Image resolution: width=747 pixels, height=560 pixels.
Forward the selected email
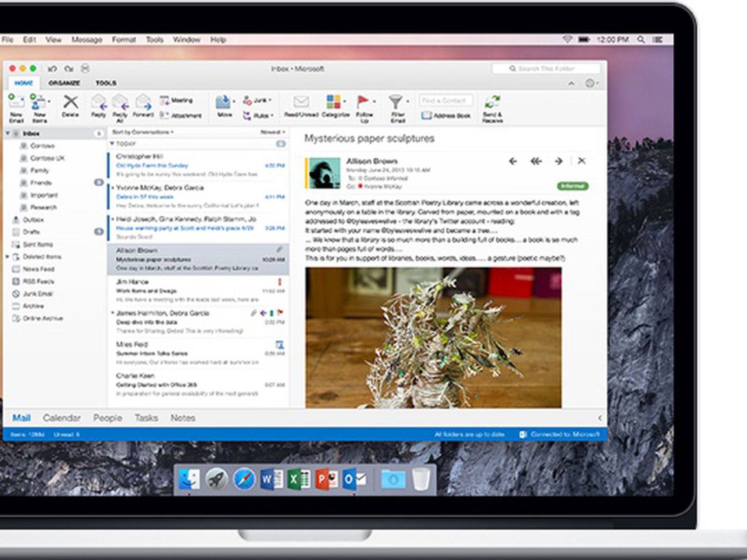(143, 103)
